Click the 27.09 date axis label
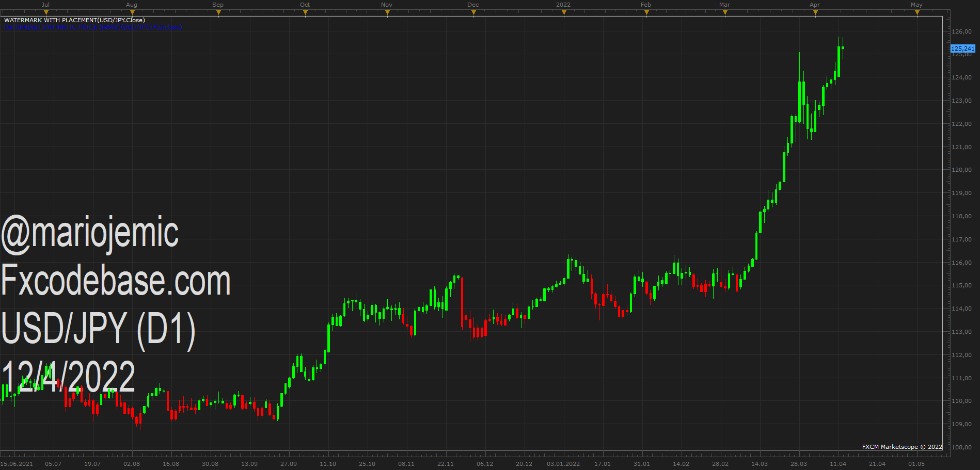The image size is (980, 470). tap(289, 464)
